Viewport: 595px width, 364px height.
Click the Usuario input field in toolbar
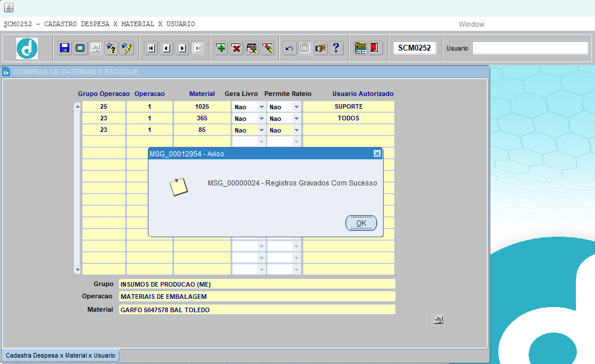(x=530, y=48)
